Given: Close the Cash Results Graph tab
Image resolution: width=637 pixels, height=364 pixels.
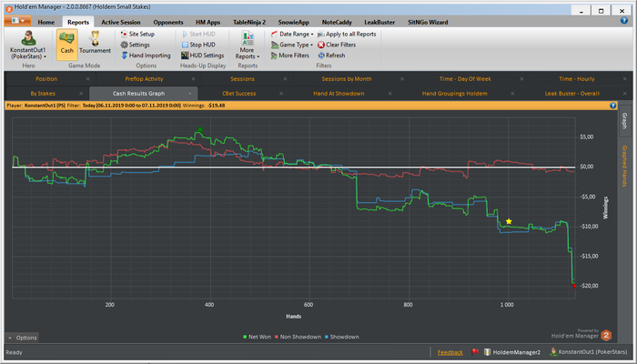Looking at the screenshot, I should click(x=189, y=94).
